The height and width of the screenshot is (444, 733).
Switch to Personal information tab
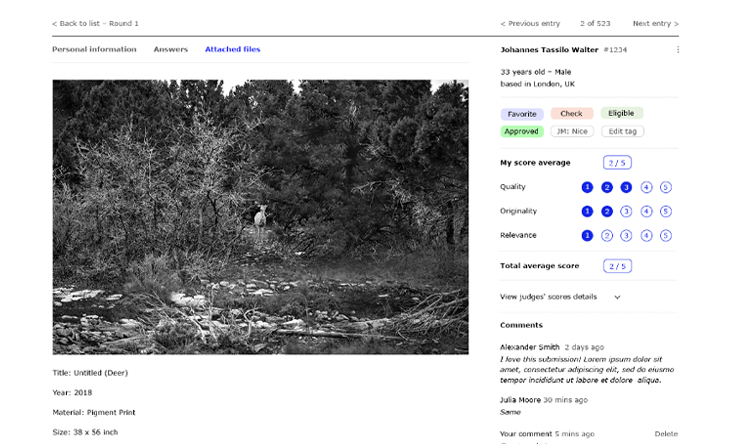94,49
